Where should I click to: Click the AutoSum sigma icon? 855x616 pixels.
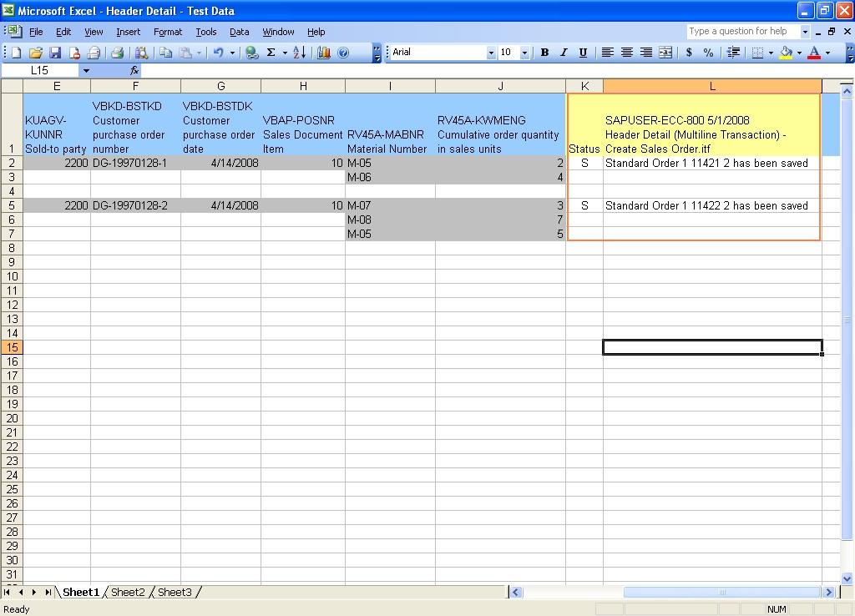tap(271, 53)
